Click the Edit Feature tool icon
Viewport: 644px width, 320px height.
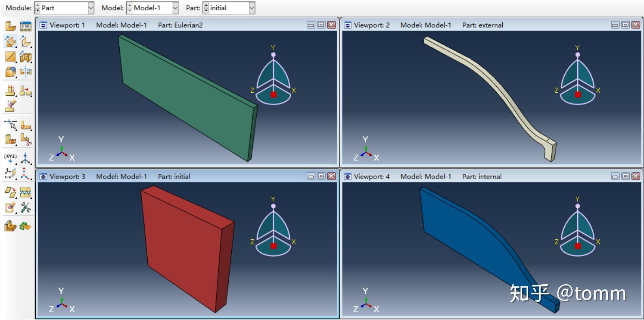10,91
